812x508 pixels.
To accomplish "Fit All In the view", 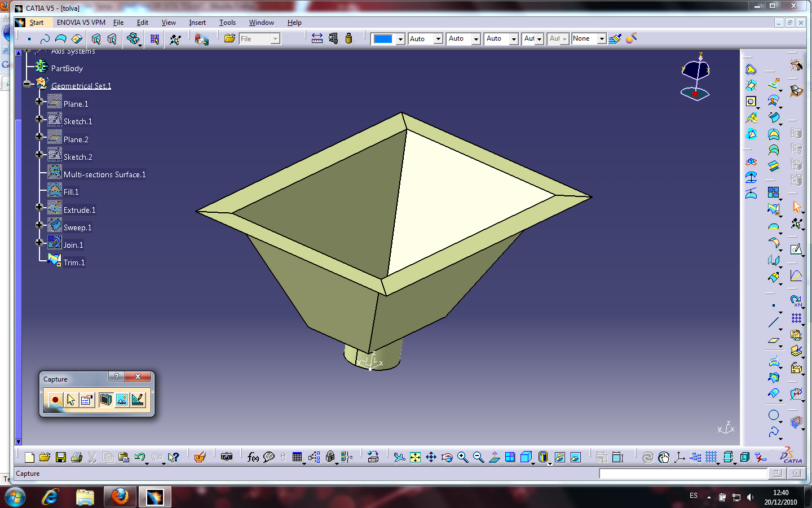I will tap(415, 457).
